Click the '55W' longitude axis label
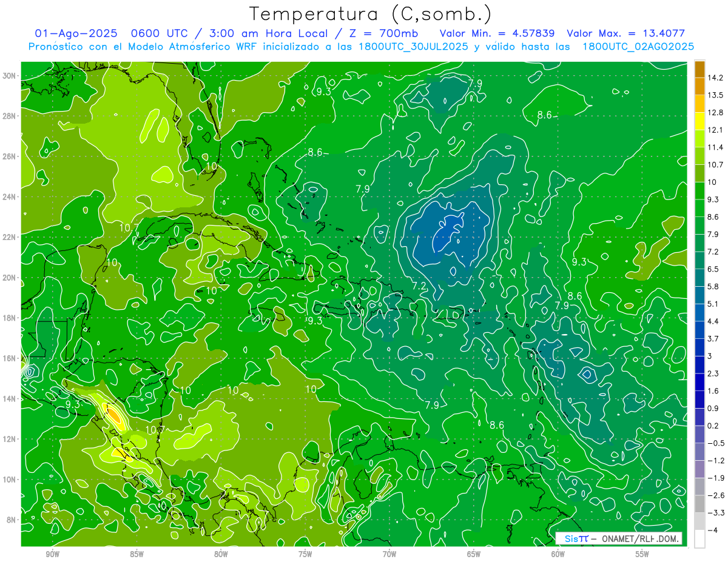 pos(642,554)
